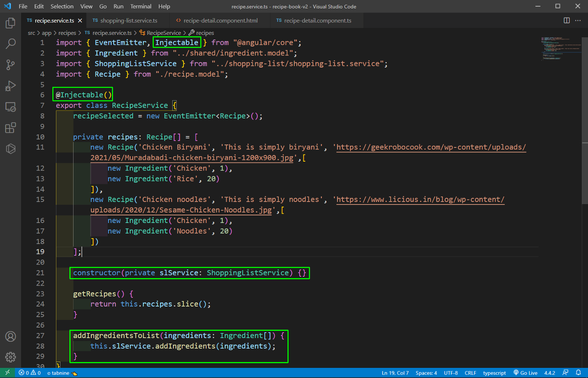Click ShoppingListService in line 3 import
The width and height of the screenshot is (588, 378).
pos(136,64)
